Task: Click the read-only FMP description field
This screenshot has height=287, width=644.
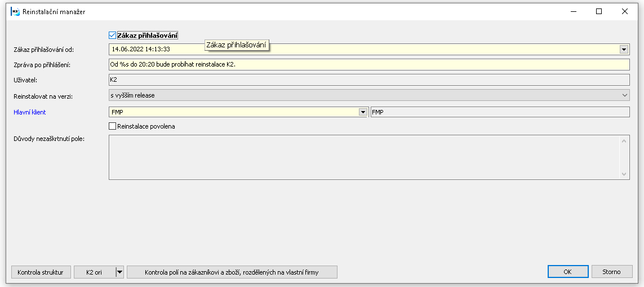Action: coord(499,112)
